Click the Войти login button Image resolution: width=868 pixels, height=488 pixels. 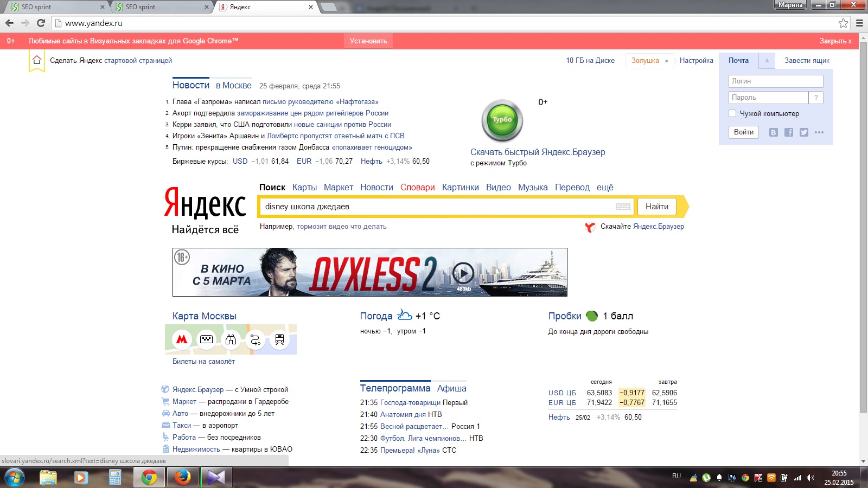pos(744,132)
